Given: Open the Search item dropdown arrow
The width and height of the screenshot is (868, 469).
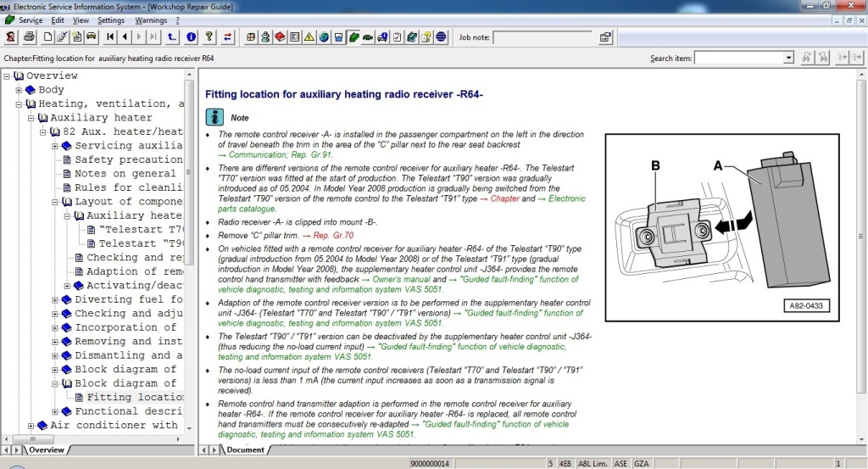Looking at the screenshot, I should coord(788,58).
